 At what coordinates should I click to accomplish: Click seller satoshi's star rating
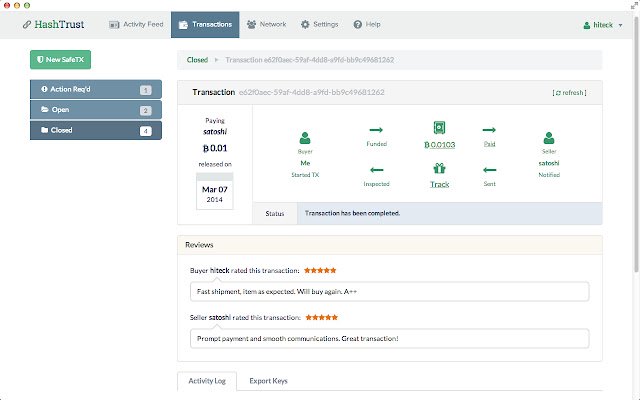pyautogui.click(x=322, y=317)
